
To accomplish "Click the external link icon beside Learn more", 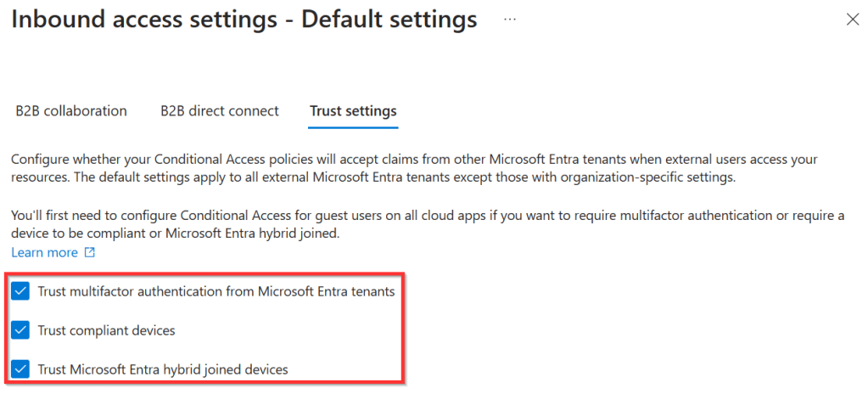I will pyautogui.click(x=89, y=253).
